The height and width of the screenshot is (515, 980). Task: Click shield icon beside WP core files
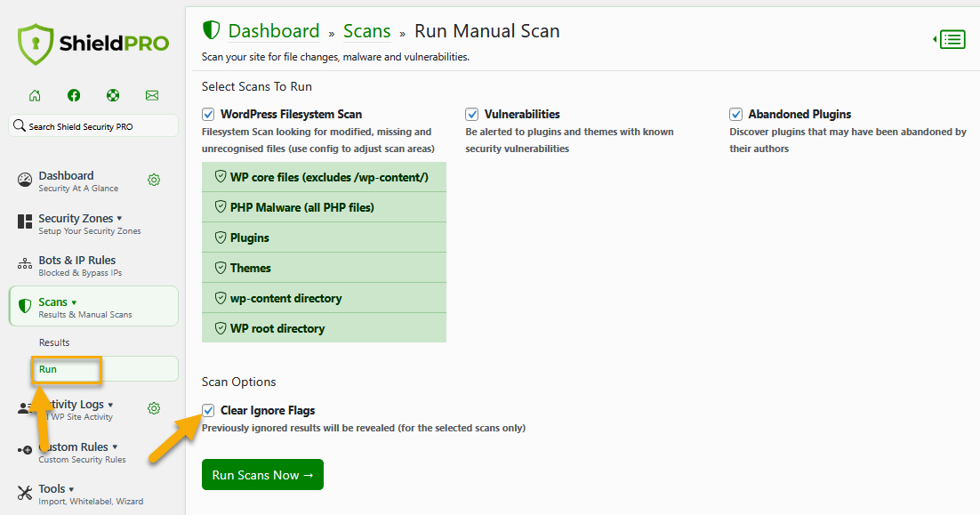221,176
